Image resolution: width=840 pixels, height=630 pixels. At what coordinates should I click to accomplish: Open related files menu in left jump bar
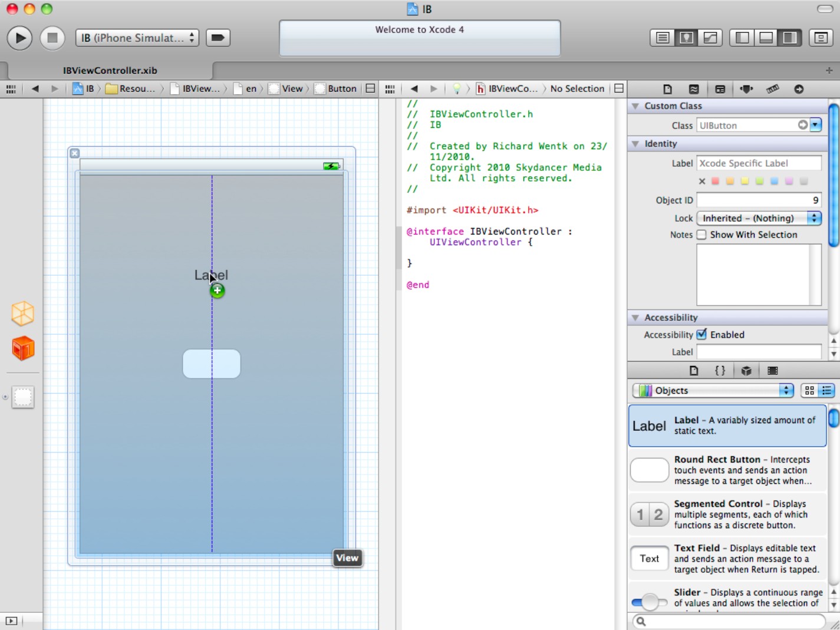11,89
